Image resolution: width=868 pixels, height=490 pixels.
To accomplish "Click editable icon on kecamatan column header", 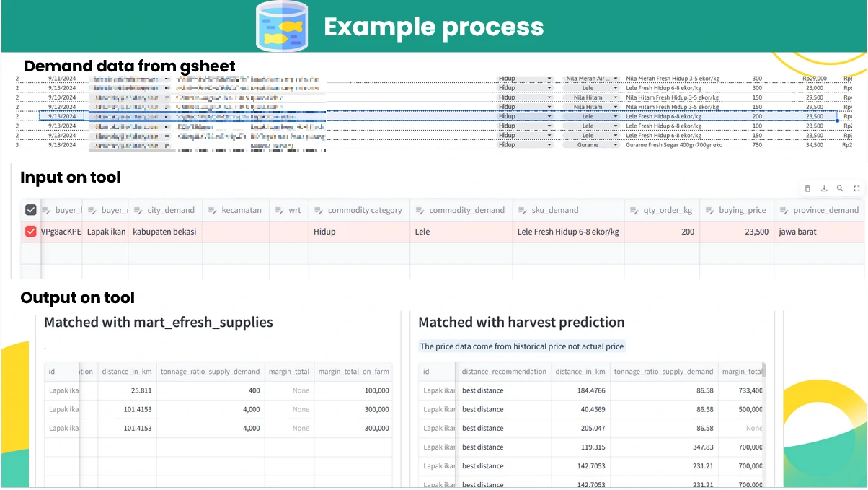I will tap(213, 210).
